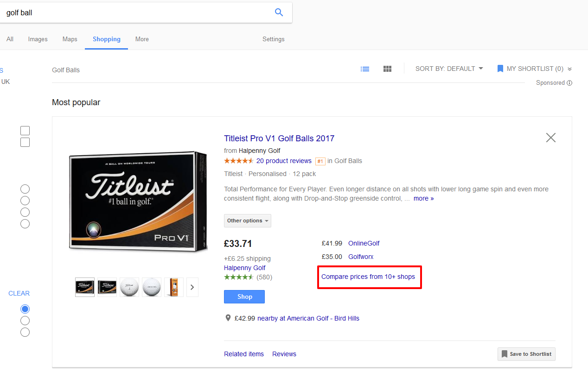Viewport: 588px width, 372px height.
Task: Click the map pin nearby icon
Action: pyautogui.click(x=228, y=318)
